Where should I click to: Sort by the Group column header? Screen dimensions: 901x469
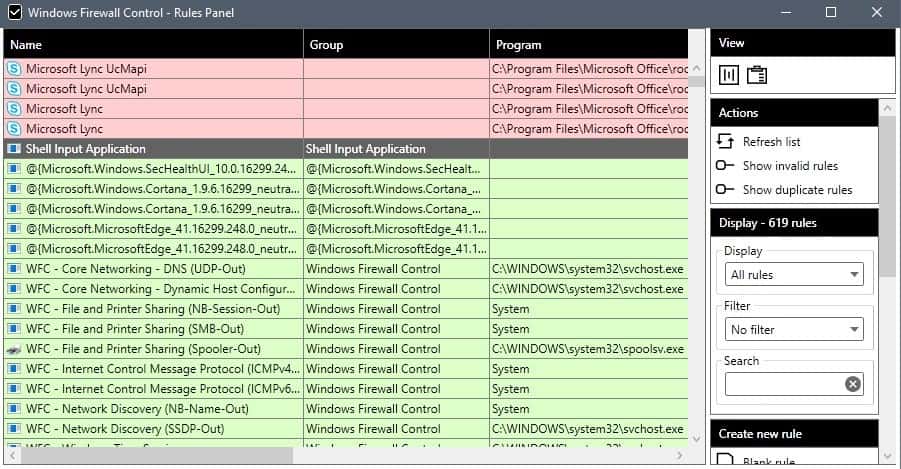396,44
